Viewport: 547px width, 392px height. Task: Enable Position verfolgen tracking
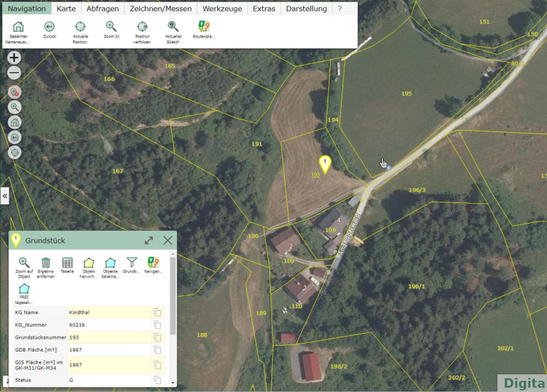click(x=142, y=27)
